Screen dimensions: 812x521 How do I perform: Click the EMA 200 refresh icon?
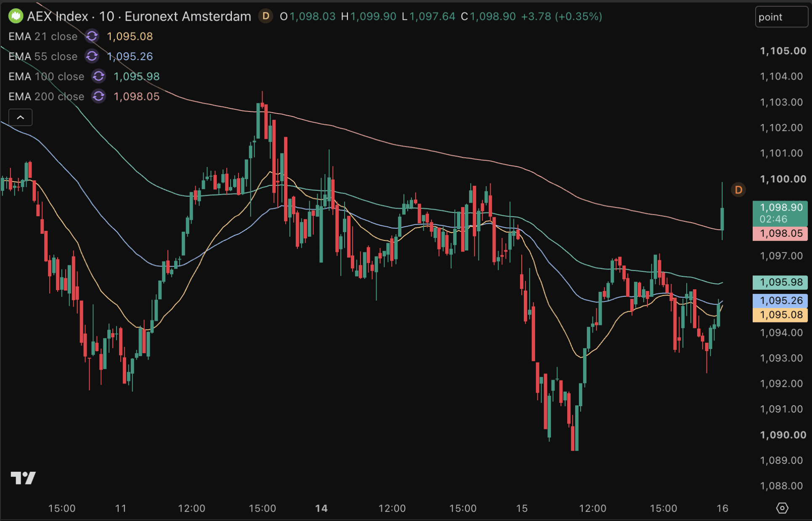[98, 96]
